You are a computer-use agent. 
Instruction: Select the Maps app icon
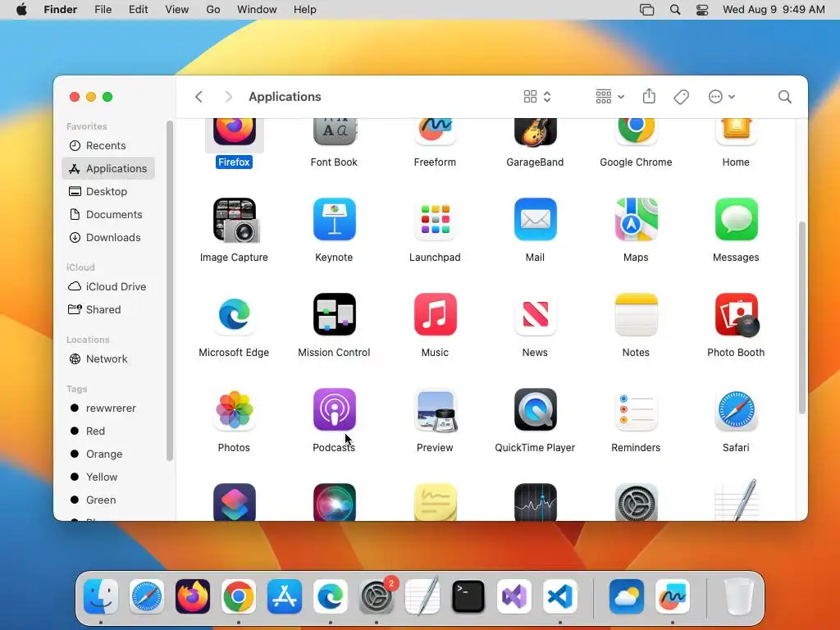click(x=636, y=220)
